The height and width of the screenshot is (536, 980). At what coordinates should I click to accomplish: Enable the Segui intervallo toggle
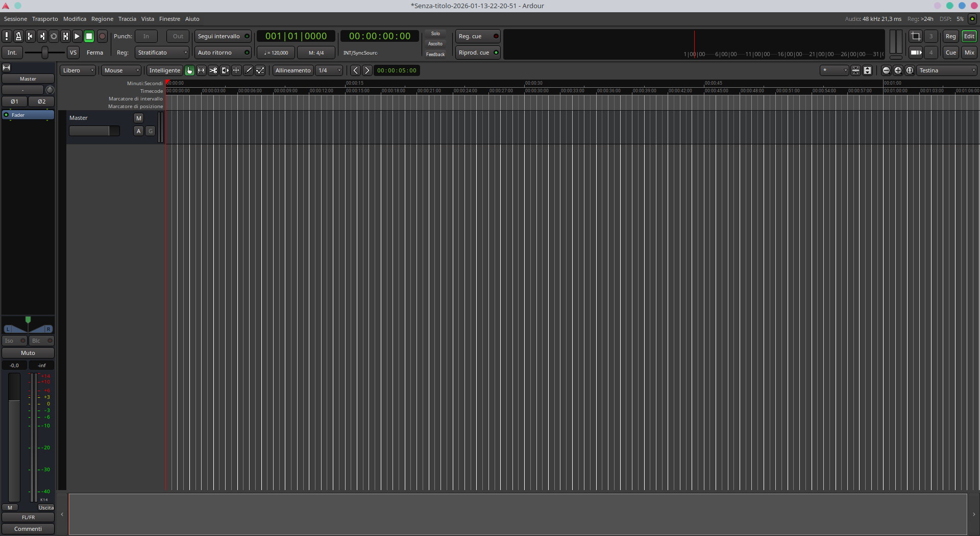click(223, 36)
